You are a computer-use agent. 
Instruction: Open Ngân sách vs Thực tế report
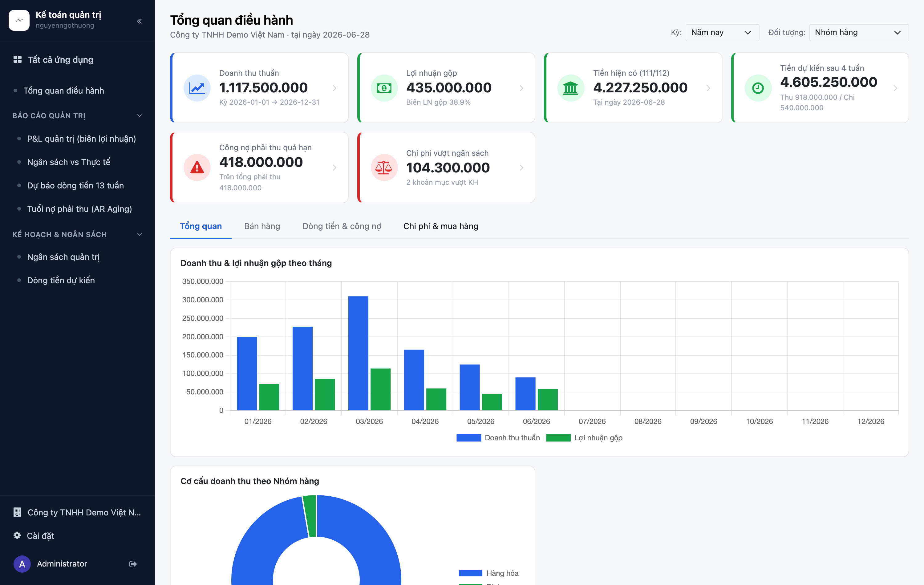coord(69,162)
